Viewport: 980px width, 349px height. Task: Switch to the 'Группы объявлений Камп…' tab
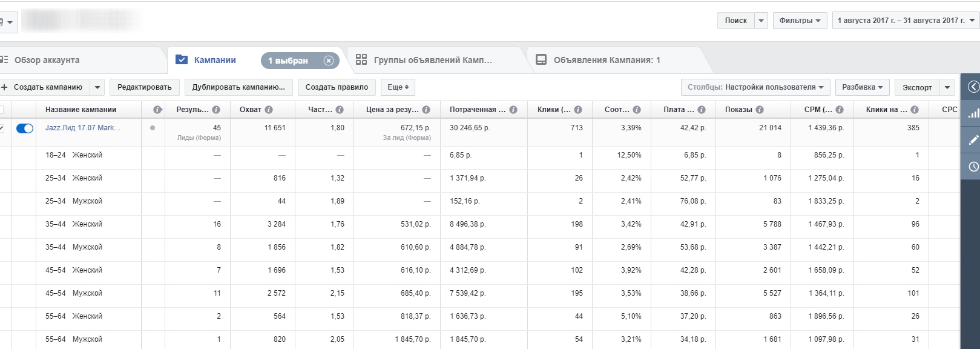[x=433, y=60]
